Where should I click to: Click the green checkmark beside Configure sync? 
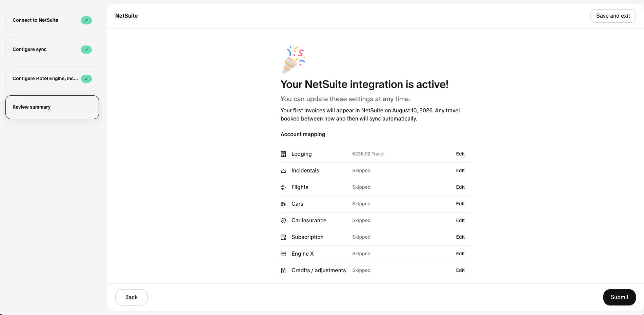(x=86, y=50)
